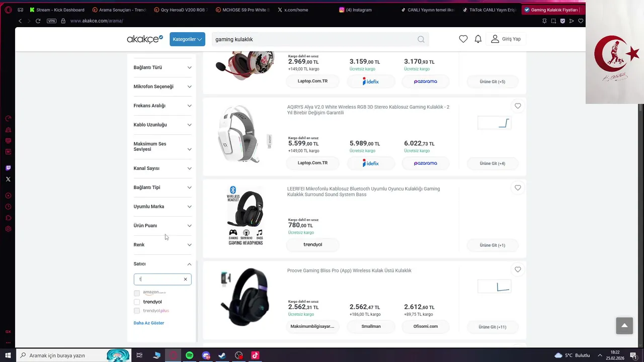Click Daha Az Göster link
The width and height of the screenshot is (644, 362).
149,323
